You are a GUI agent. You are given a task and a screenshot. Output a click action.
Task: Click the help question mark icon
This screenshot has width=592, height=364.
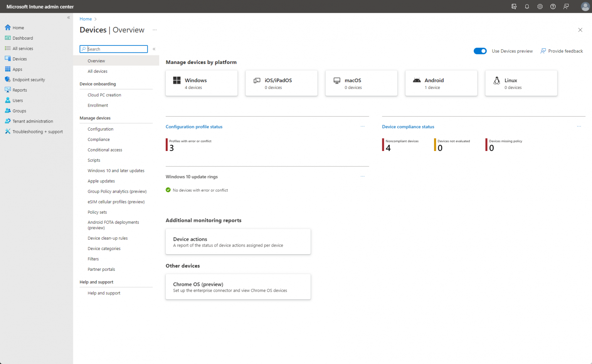(x=553, y=7)
